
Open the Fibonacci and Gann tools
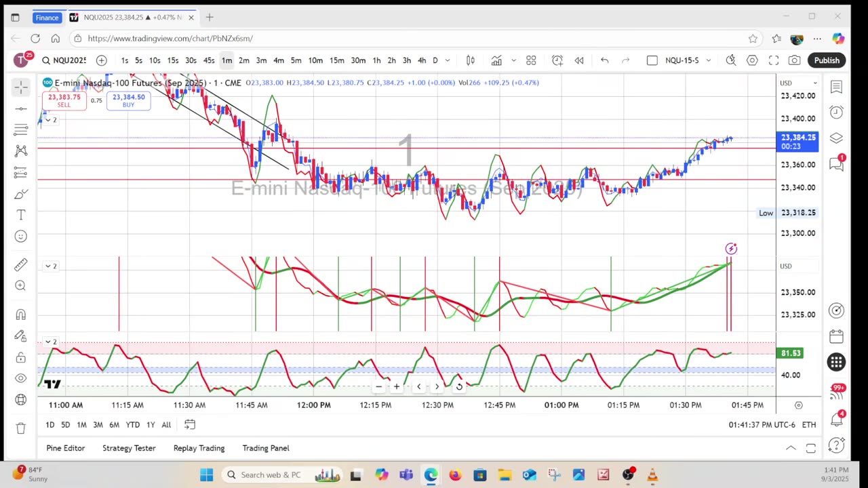point(21,129)
